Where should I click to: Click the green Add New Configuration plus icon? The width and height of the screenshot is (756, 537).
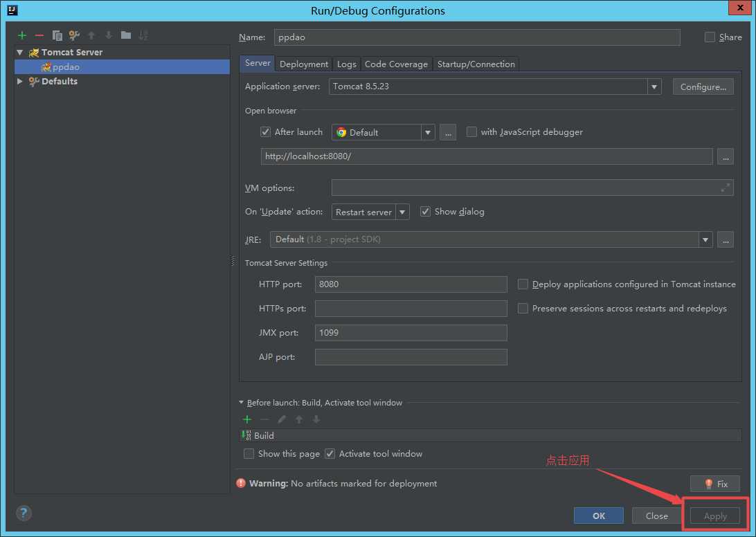click(21, 35)
